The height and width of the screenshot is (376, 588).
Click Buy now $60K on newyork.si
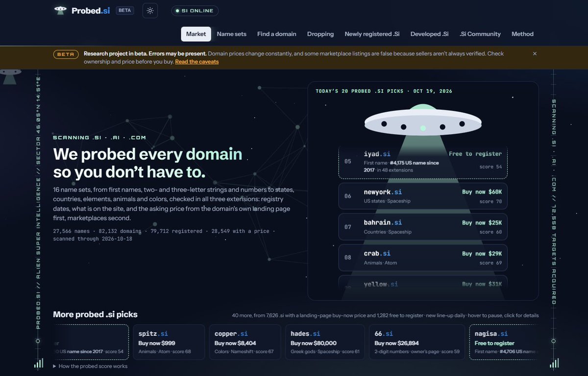tap(482, 192)
